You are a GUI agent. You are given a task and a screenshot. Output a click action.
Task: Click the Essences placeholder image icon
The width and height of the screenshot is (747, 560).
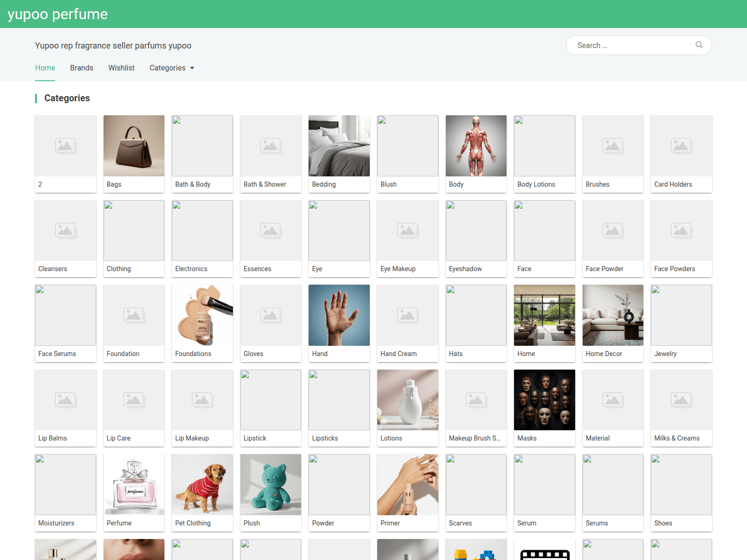click(x=271, y=231)
